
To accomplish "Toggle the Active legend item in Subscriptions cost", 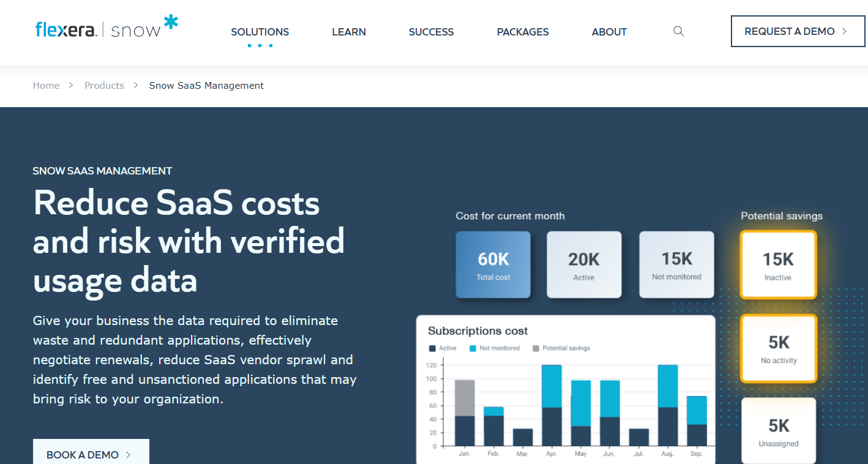I will coord(445,348).
